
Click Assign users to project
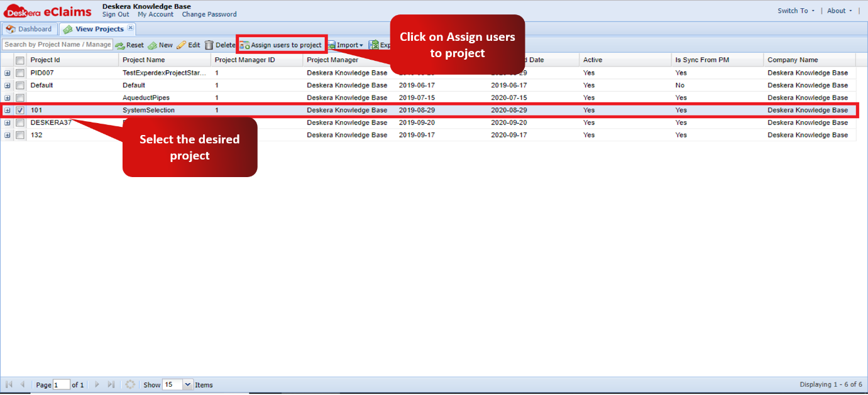point(281,45)
